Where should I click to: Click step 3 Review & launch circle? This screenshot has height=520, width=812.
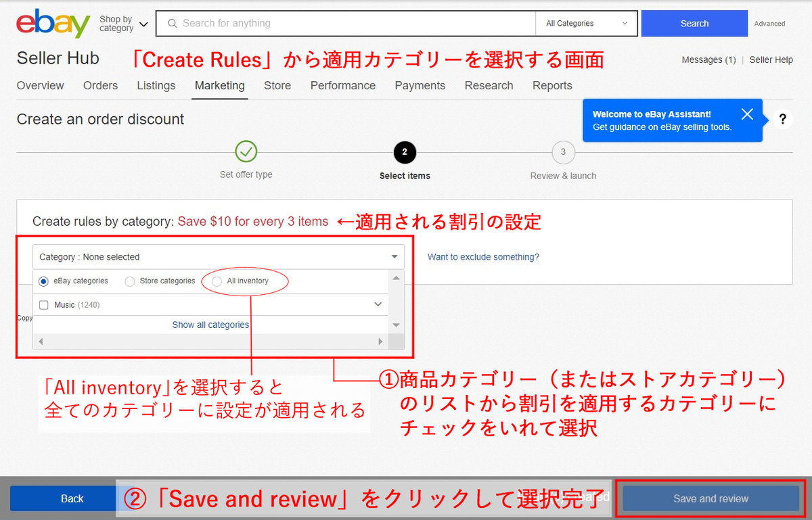pyautogui.click(x=563, y=152)
